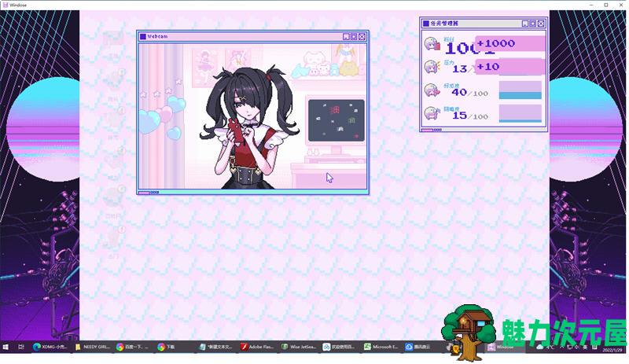Click the affection heart character icon
Screen dimensions: 629x364
[432, 90]
